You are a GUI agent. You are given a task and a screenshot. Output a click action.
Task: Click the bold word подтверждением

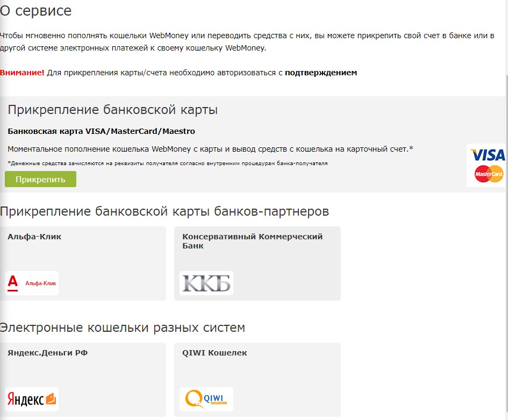click(321, 72)
